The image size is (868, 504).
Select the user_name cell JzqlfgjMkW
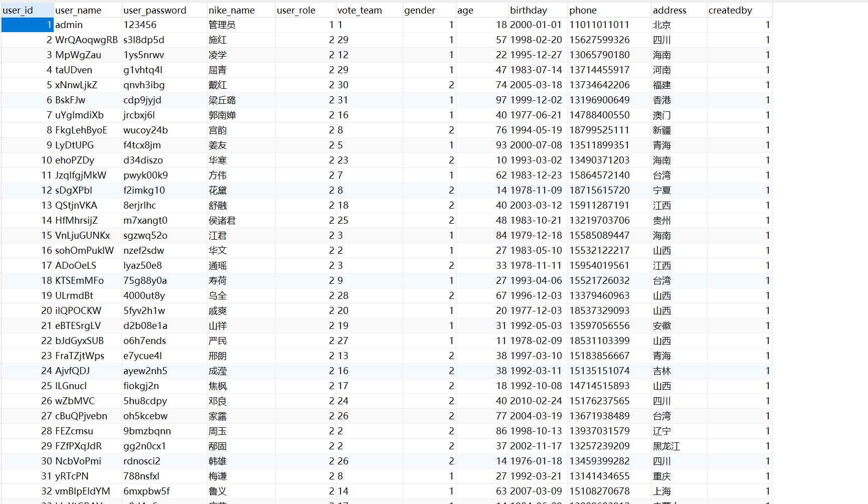coord(87,175)
